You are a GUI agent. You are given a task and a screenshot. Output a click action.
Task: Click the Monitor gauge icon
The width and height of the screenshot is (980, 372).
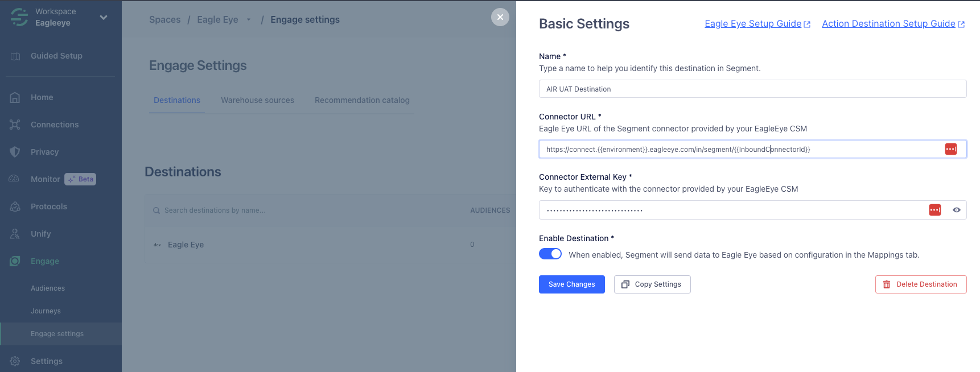[14, 179]
